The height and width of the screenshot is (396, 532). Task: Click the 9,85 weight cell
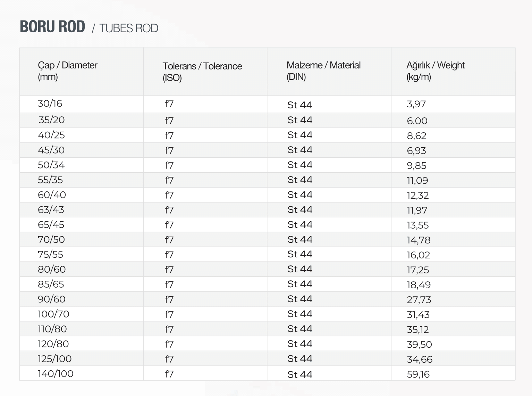(x=416, y=166)
